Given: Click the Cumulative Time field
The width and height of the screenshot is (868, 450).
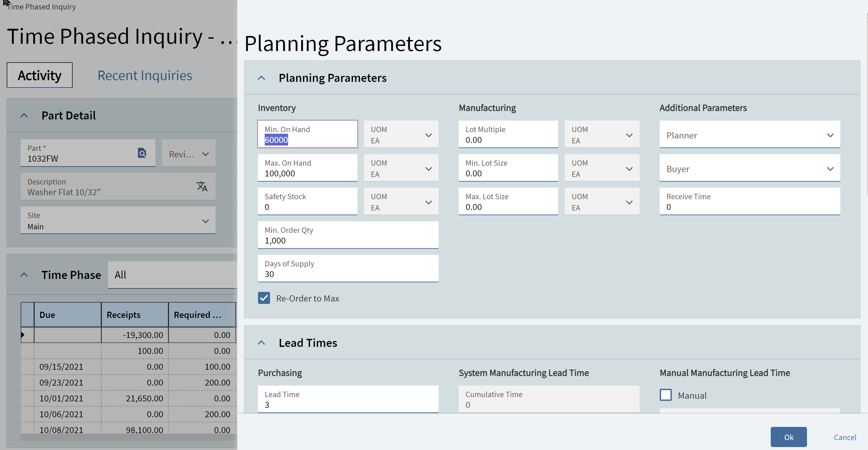Looking at the screenshot, I should pos(549,399).
